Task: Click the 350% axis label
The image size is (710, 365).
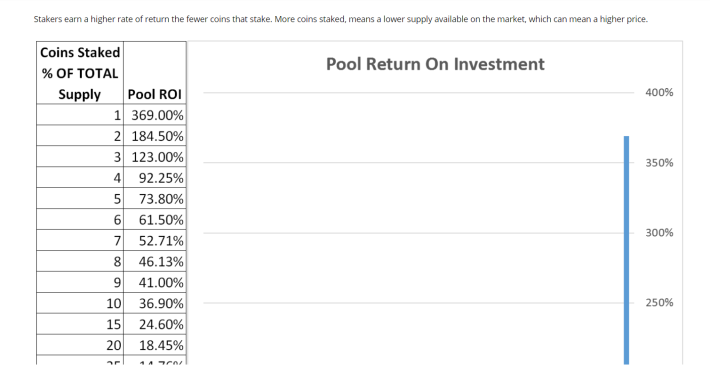Action: pyautogui.click(x=659, y=163)
